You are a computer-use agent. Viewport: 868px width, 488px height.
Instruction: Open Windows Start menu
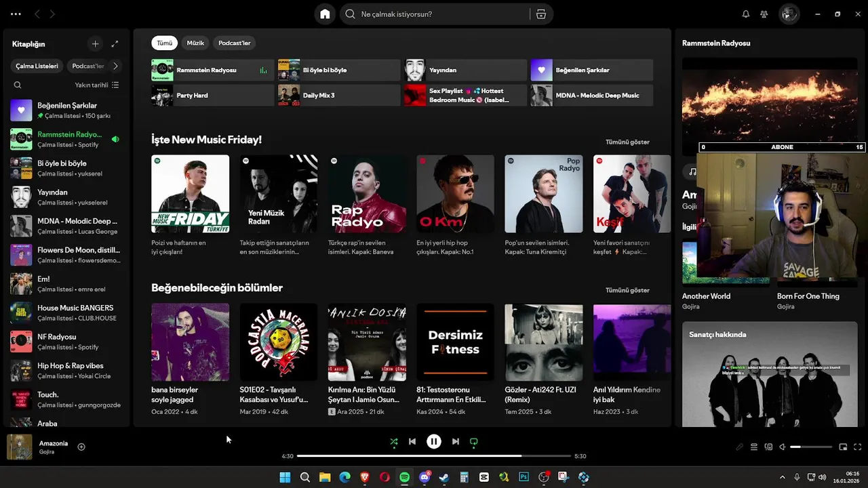click(285, 477)
